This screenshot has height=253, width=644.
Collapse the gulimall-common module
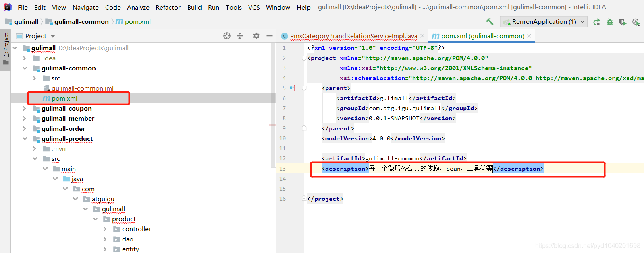[25, 68]
